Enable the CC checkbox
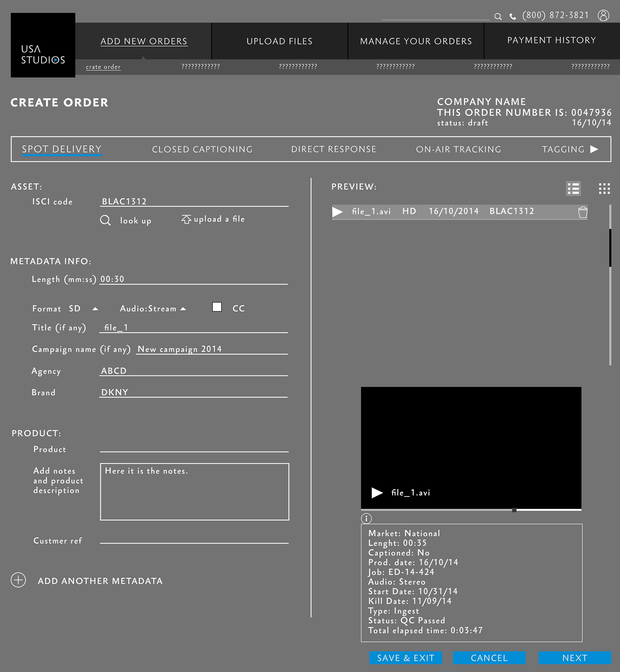Viewport: 620px width, 672px height. coord(217,307)
